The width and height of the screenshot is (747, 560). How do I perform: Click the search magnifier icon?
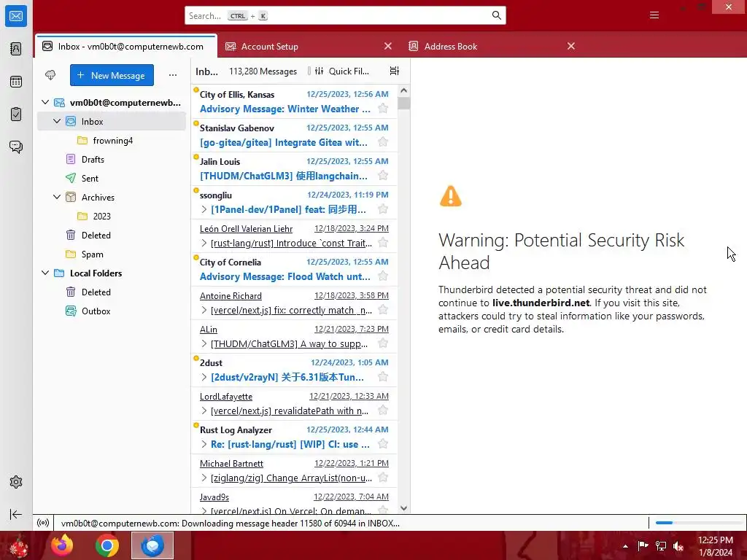tap(496, 15)
